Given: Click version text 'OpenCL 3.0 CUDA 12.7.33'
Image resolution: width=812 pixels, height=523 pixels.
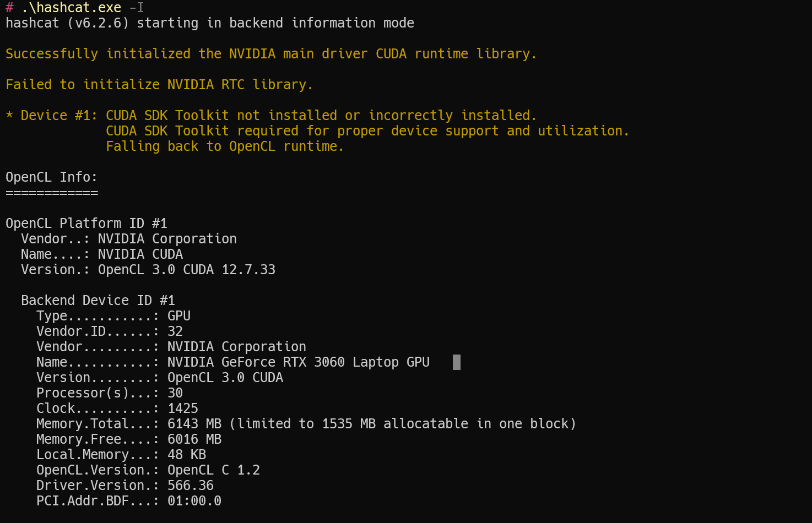Looking at the screenshot, I should pos(187,270).
